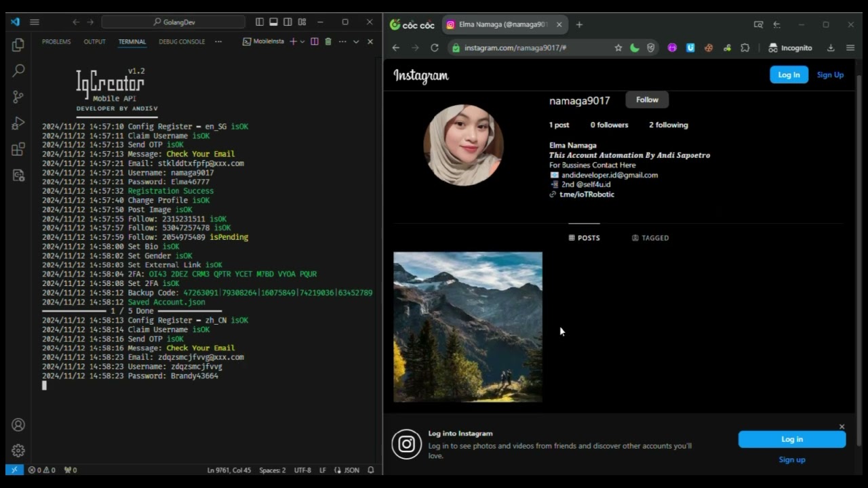Change encoding via UTF-8 status item
The height and width of the screenshot is (488, 868).
(302, 470)
